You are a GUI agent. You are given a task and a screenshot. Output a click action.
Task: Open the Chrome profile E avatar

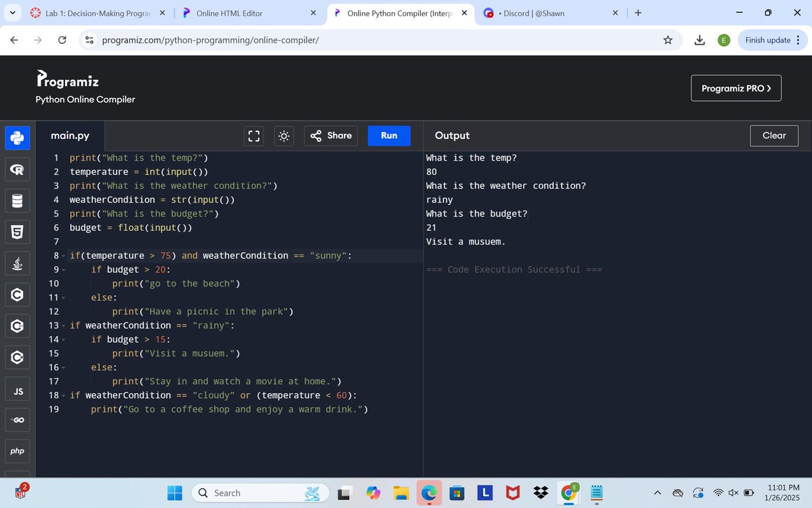[723, 40]
